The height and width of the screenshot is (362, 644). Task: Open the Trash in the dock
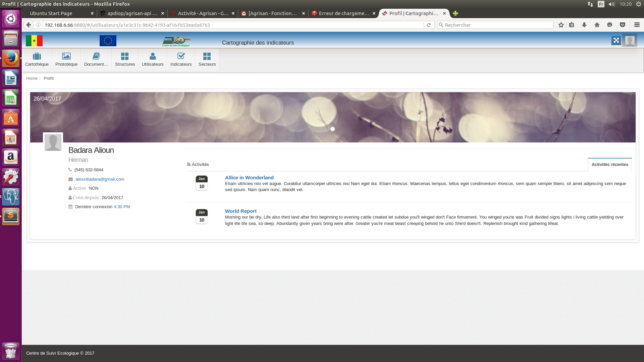click(x=11, y=351)
